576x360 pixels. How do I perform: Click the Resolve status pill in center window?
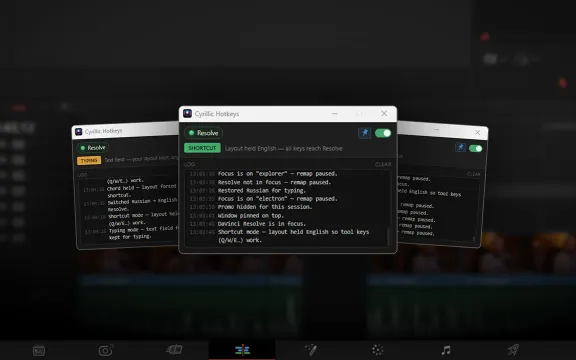click(x=204, y=133)
